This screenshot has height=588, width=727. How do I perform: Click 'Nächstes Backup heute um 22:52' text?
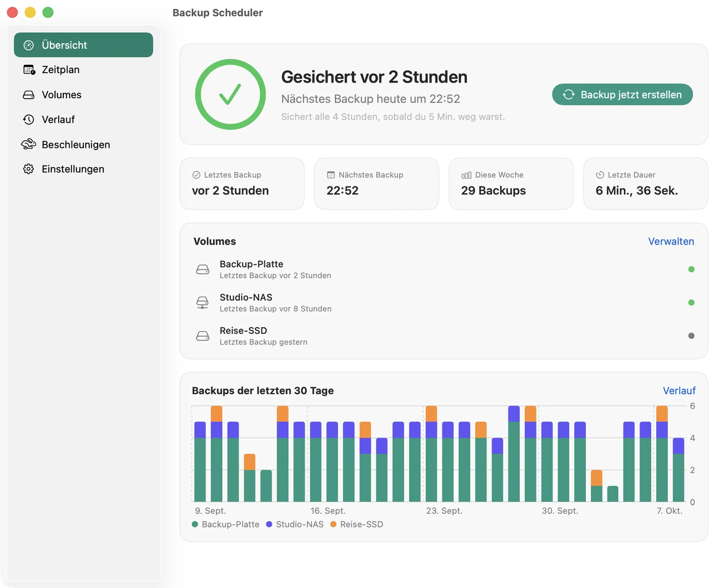(371, 99)
